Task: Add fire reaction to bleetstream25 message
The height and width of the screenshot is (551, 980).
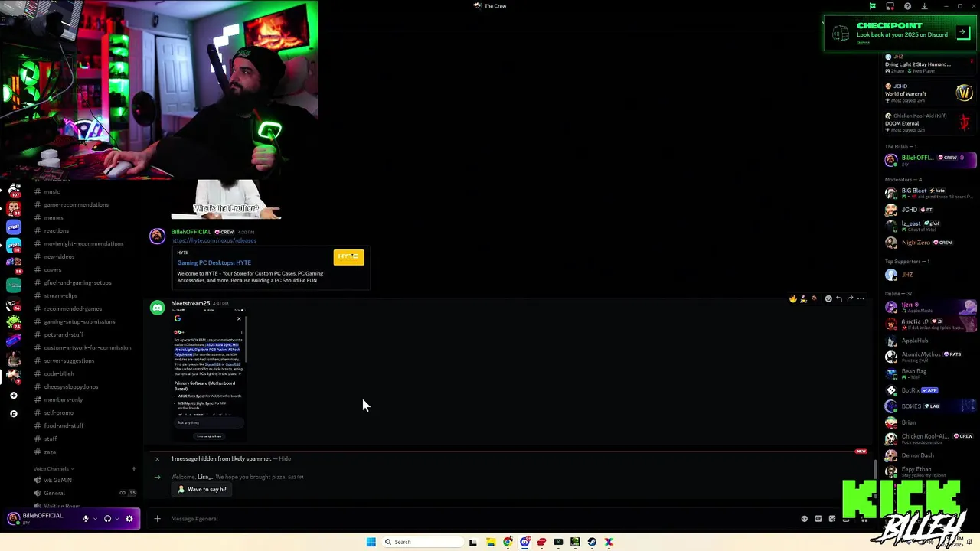Action: 792,298
